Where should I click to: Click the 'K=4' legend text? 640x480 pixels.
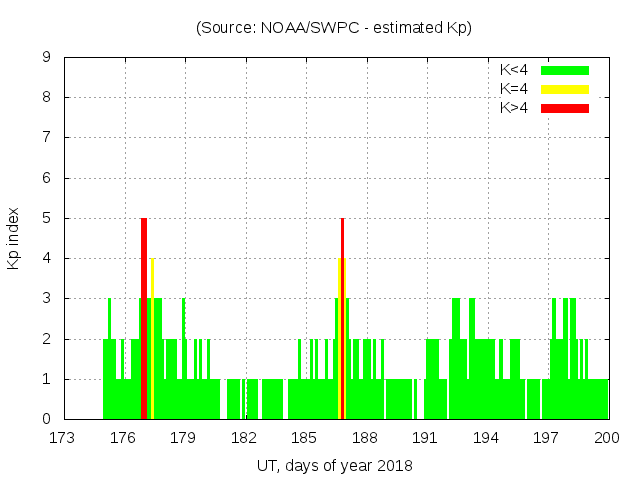(x=514, y=89)
